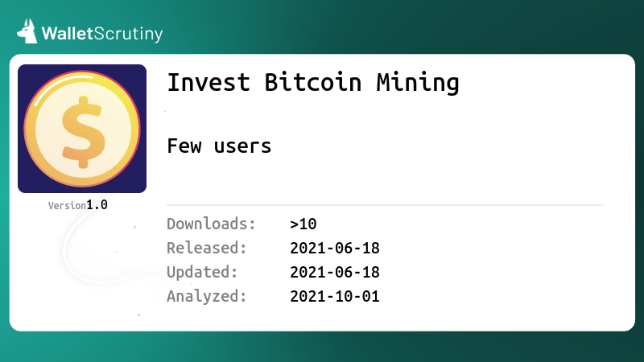The height and width of the screenshot is (362, 644).
Task: Click the WalletScrutiny dog logo icon
Action: (27, 31)
